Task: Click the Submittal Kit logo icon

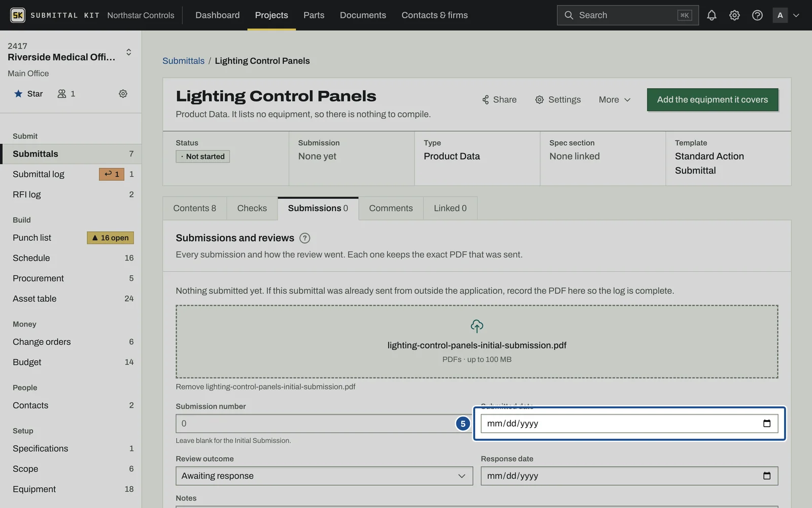Action: click(18, 15)
